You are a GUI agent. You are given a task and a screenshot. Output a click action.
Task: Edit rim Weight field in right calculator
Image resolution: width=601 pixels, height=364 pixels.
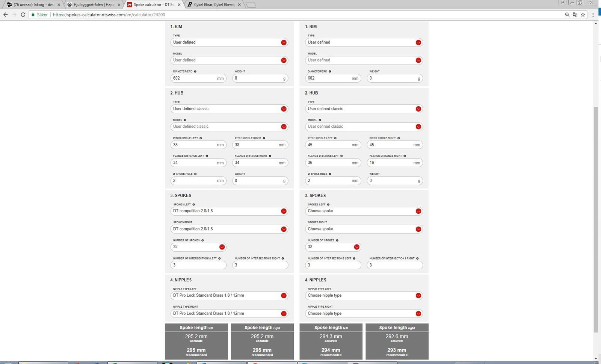point(395,78)
